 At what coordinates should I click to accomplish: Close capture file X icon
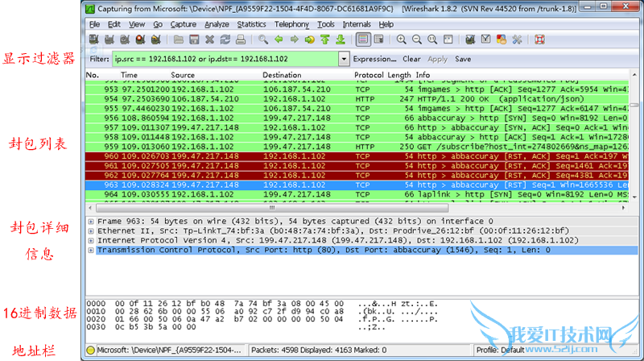click(209, 39)
